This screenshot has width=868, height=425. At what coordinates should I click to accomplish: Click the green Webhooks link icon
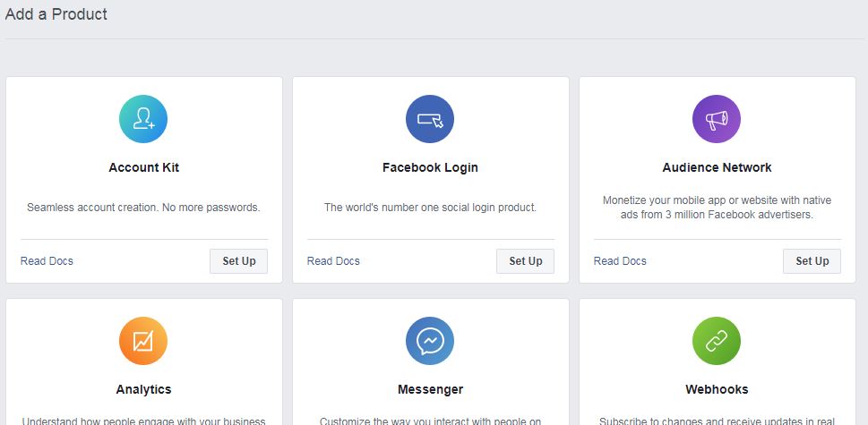point(717,341)
